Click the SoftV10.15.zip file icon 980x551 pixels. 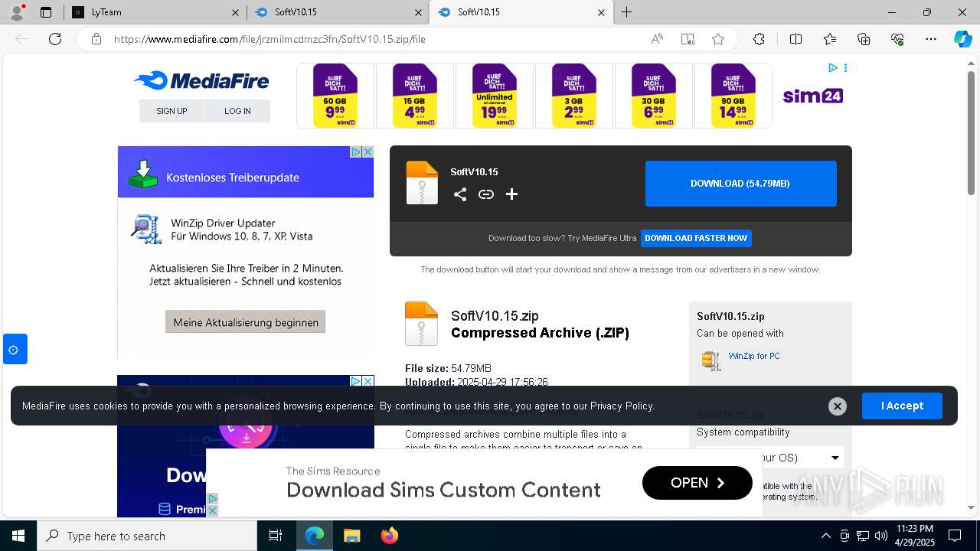(x=421, y=324)
